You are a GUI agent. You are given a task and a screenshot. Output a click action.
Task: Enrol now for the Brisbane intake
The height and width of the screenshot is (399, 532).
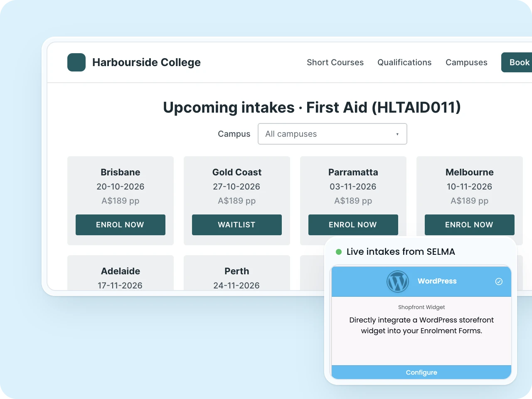(121, 225)
